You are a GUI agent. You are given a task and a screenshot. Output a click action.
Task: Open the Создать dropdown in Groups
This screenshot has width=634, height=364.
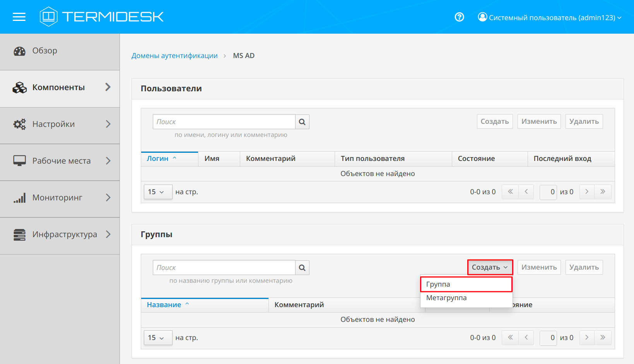point(490,267)
